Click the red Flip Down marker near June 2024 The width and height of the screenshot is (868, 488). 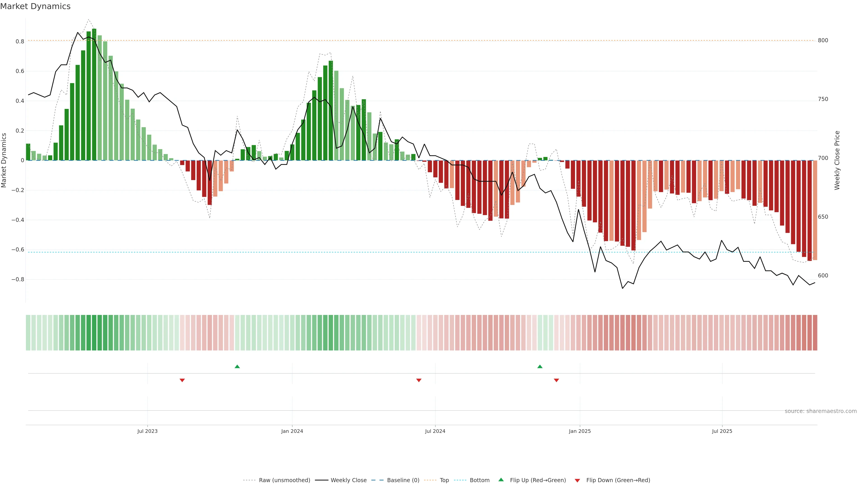click(419, 380)
